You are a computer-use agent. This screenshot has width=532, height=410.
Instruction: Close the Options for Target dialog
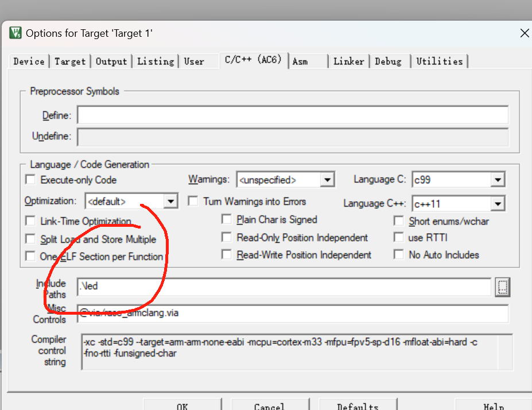click(524, 33)
